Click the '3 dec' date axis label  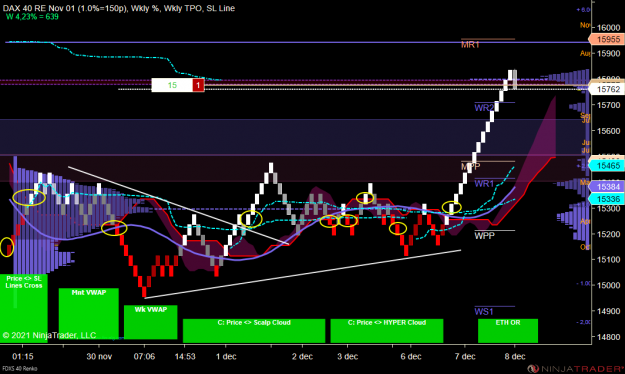click(348, 356)
